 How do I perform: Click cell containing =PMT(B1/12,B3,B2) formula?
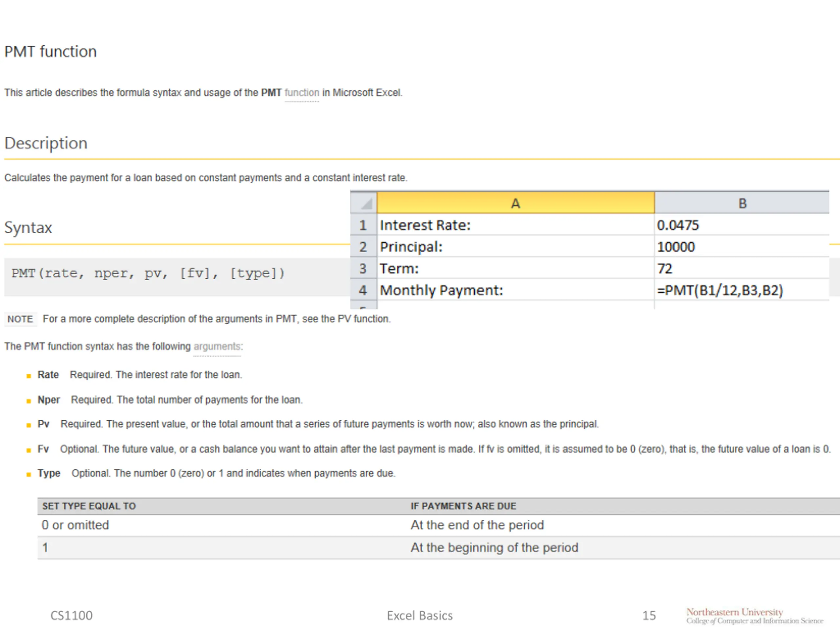720,290
